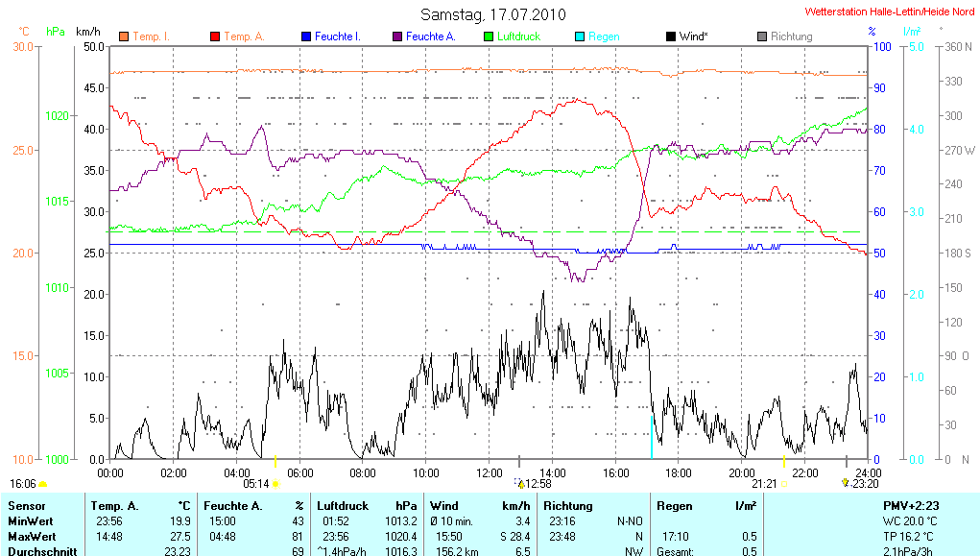The image size is (980, 556).
Task: Click the Wetterstation Halle-Lettin/Heide Nord link
Action: 888,12
